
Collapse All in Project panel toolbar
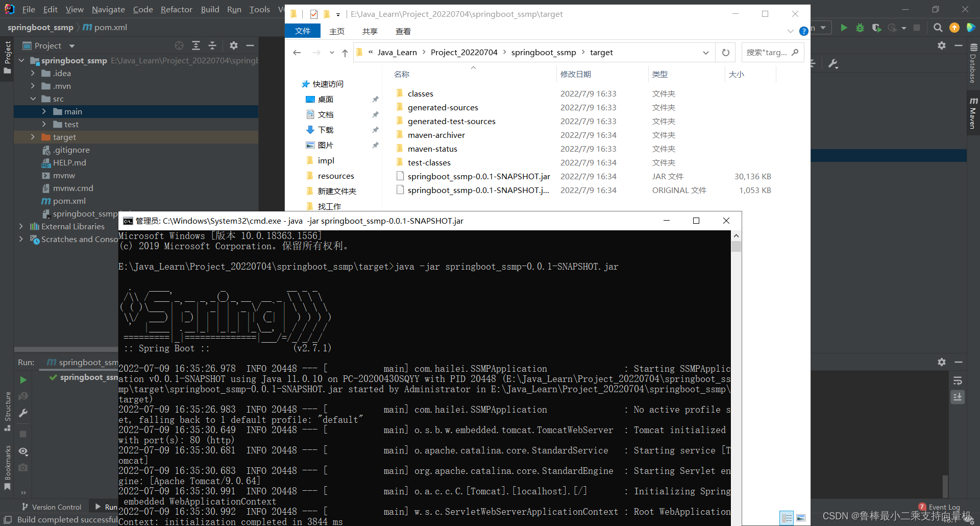tap(212, 45)
